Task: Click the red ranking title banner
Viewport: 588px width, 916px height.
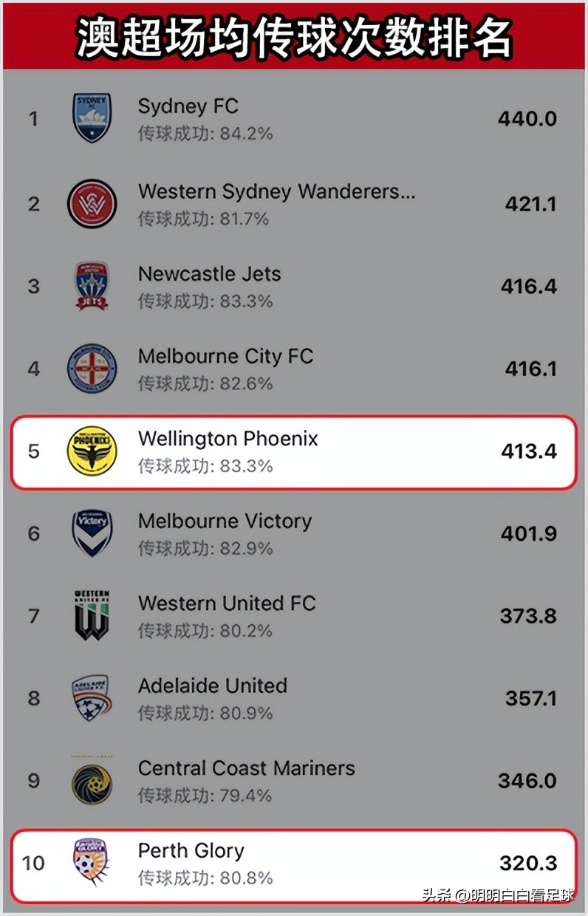Action: click(x=294, y=37)
